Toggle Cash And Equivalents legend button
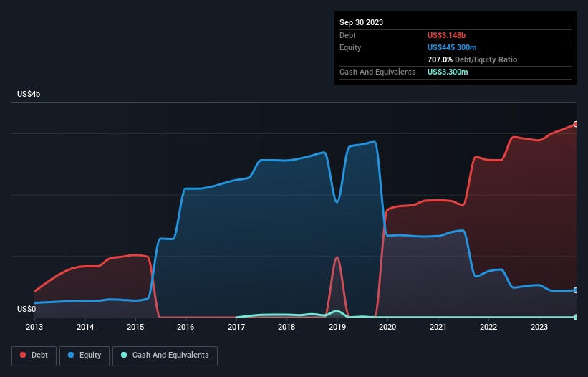The image size is (588, 377). [165, 355]
